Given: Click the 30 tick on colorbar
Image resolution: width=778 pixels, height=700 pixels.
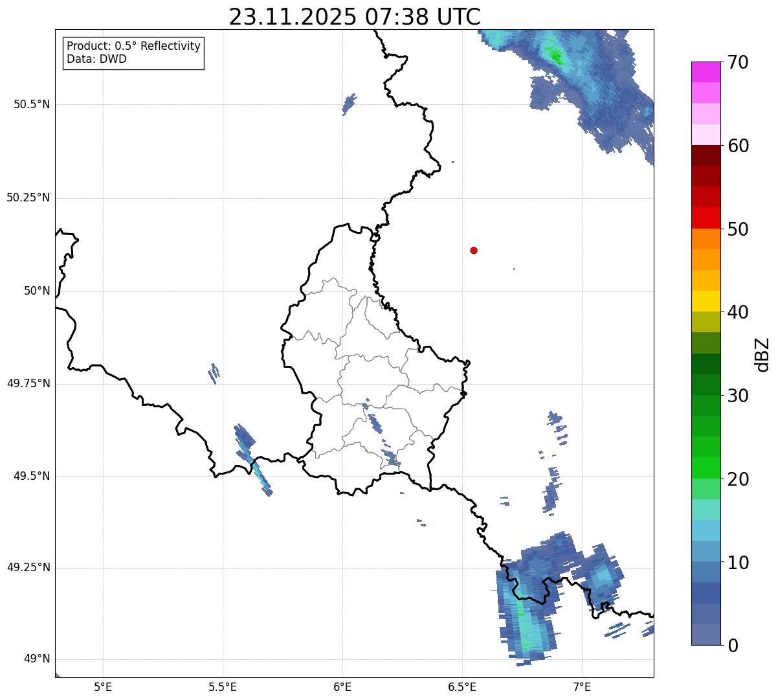Looking at the screenshot, I should tap(738, 396).
